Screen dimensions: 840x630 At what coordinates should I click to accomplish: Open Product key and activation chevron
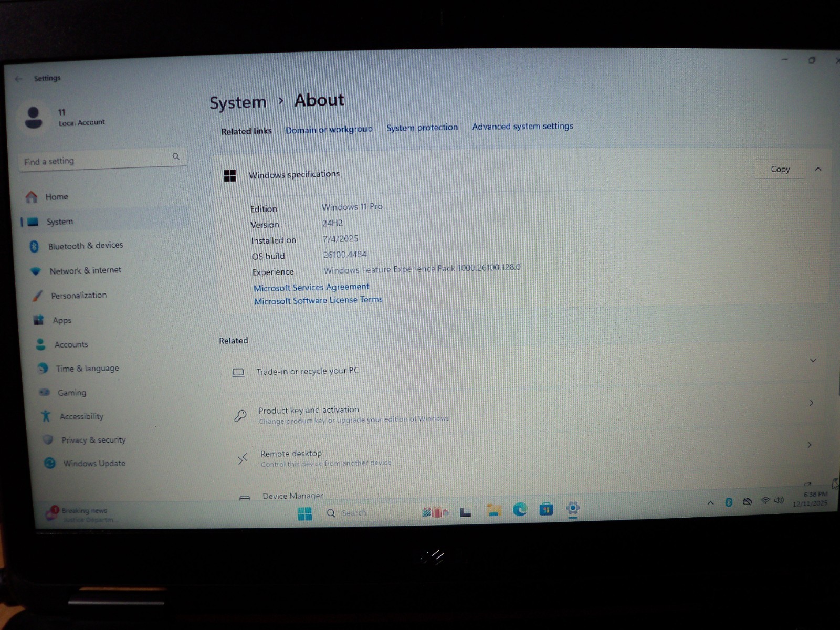811,403
